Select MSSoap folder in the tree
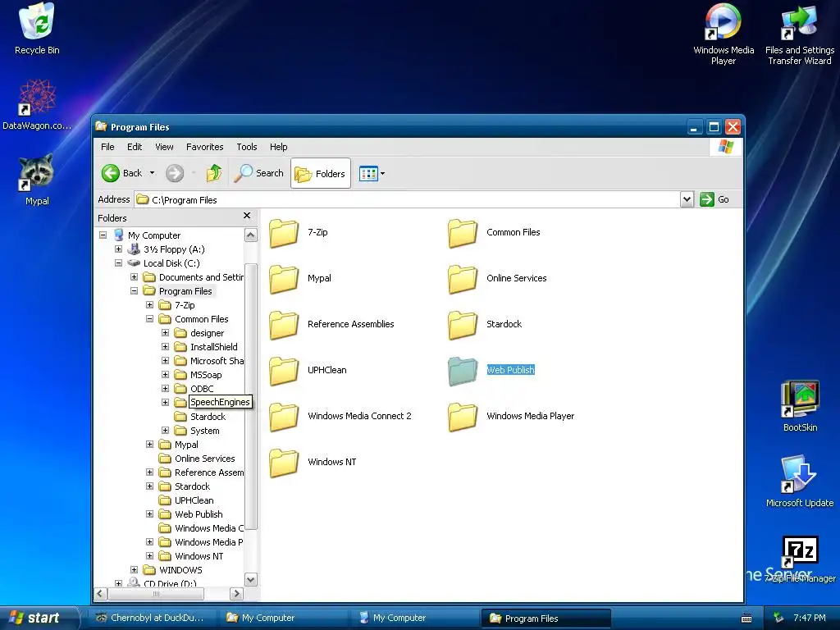This screenshot has height=630, width=840. pos(206,374)
